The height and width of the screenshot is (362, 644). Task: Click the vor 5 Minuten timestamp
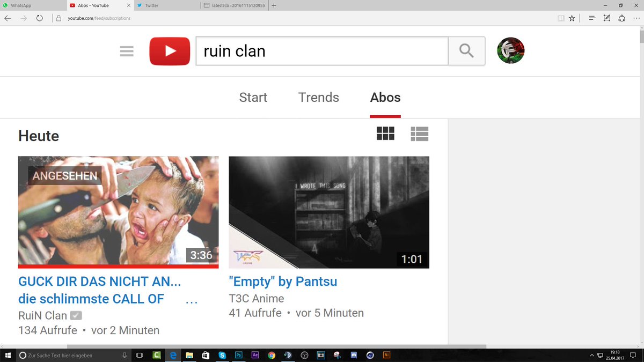[330, 313]
